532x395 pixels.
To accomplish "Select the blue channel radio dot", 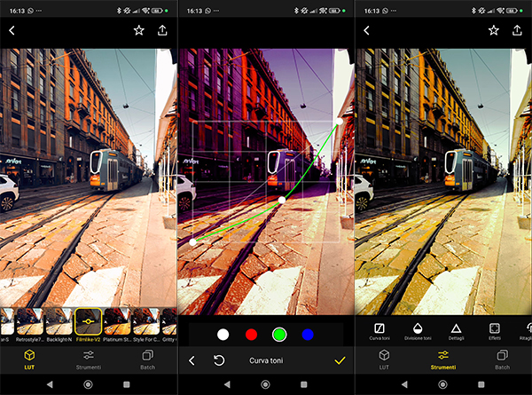I will pyautogui.click(x=307, y=334).
